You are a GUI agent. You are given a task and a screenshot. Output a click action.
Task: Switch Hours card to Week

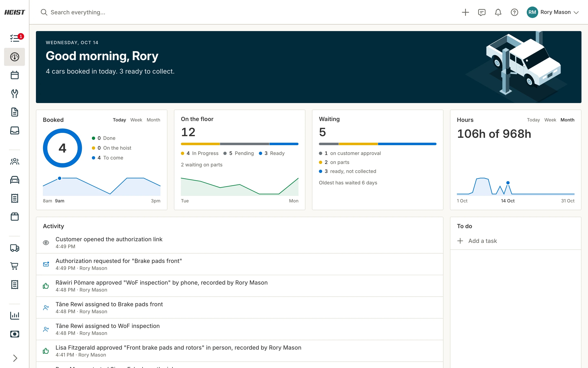pyautogui.click(x=550, y=120)
